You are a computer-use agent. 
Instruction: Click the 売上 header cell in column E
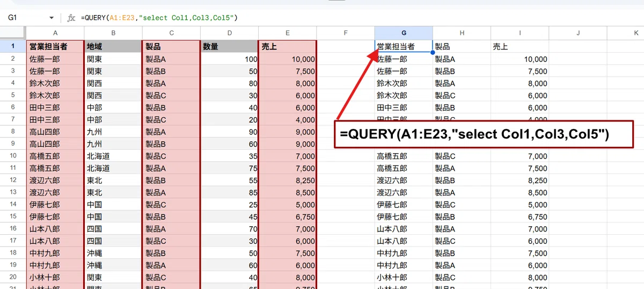(x=287, y=47)
